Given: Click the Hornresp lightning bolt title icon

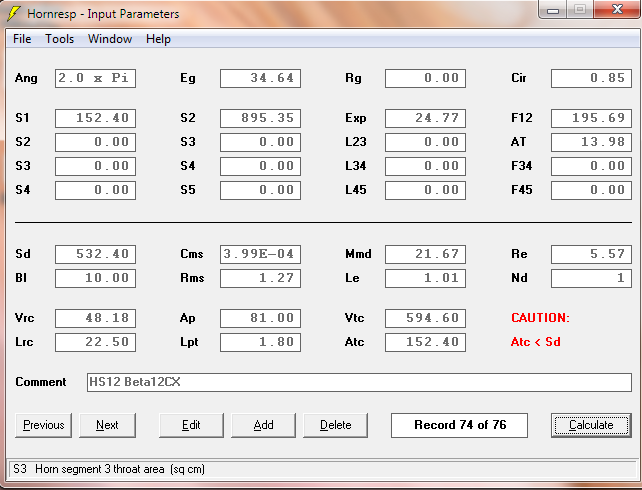Looking at the screenshot, I should 14,14.
